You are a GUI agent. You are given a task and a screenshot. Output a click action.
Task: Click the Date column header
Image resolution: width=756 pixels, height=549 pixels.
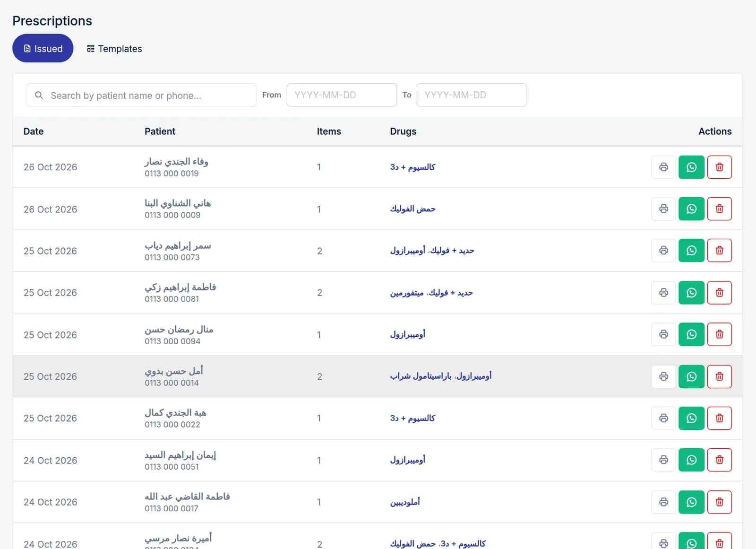(34, 131)
